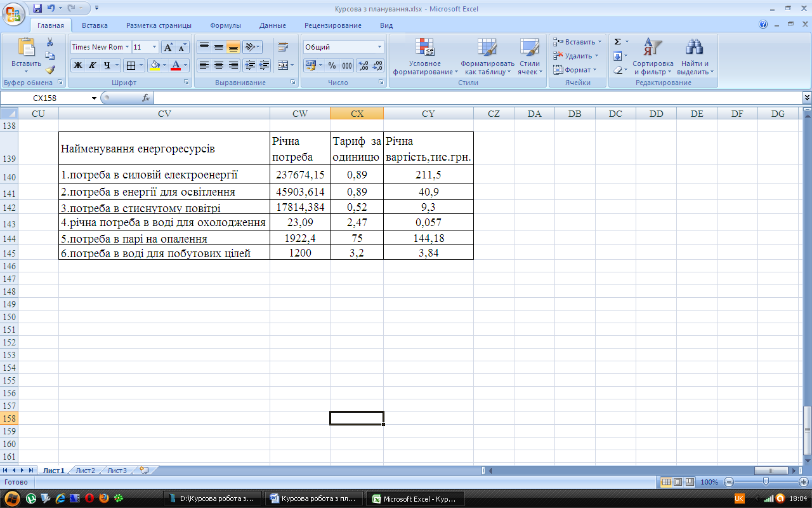Click the zoom slider handle

pyautogui.click(x=766, y=482)
